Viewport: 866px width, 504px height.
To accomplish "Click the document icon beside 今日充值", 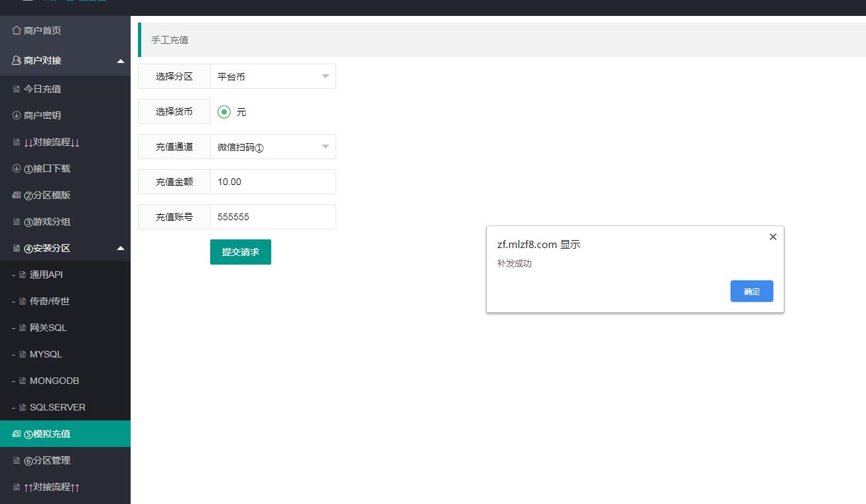I will tap(17, 89).
